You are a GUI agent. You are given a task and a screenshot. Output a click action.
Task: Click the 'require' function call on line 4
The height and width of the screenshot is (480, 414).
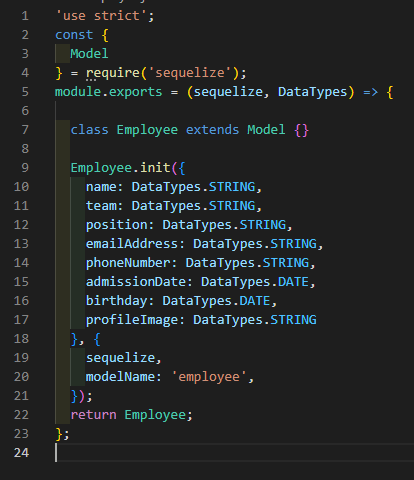(113, 73)
